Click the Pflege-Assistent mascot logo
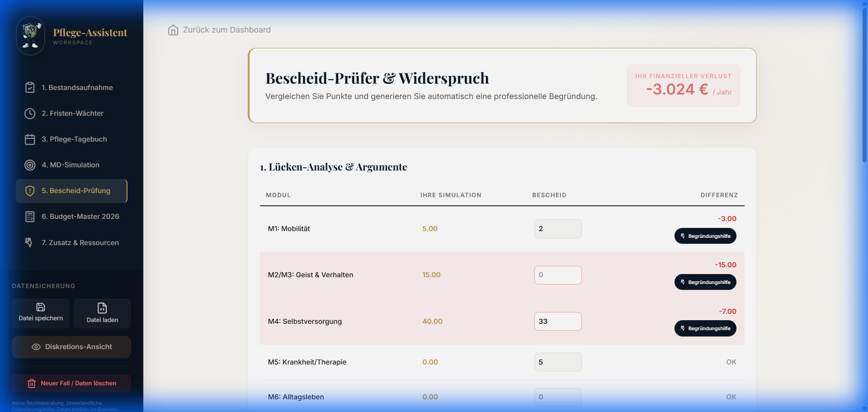868x412 pixels. (x=31, y=36)
